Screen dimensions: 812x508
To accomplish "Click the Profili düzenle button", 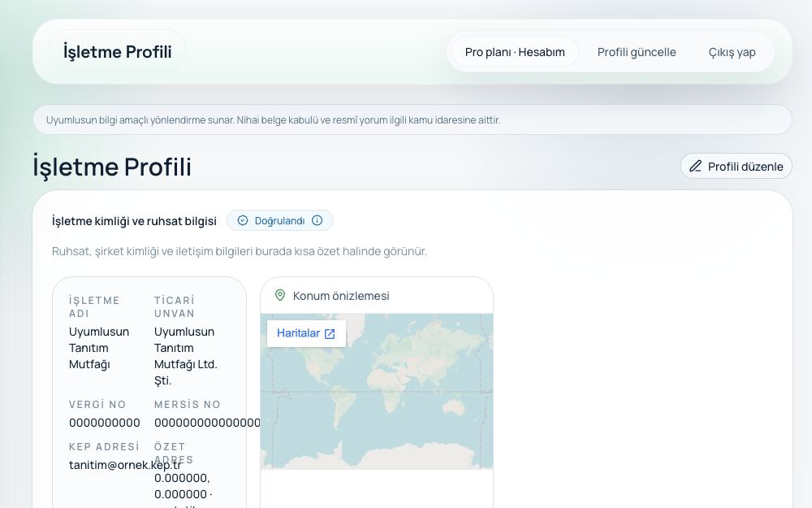I will click(x=736, y=166).
